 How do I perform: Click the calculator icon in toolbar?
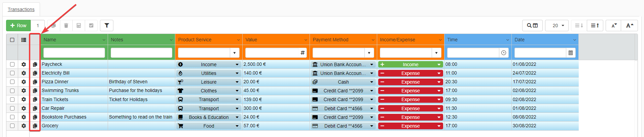(x=79, y=26)
